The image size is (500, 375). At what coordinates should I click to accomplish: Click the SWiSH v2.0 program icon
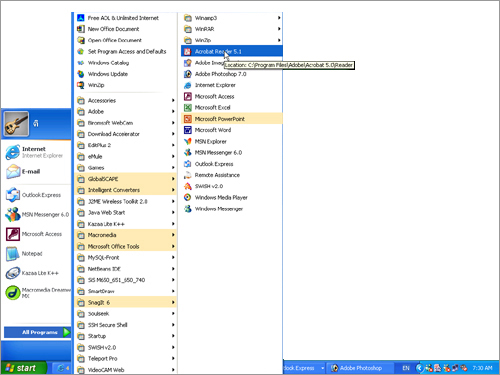point(188,186)
